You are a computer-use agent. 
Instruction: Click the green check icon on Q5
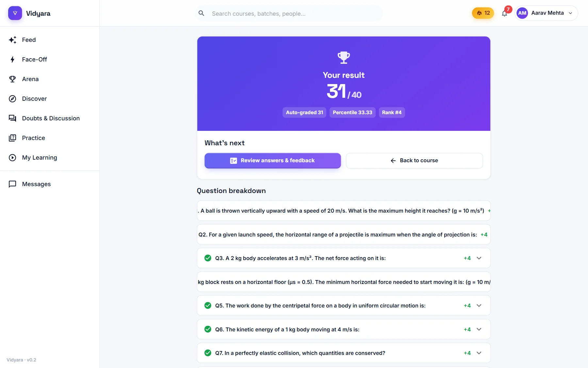[208, 306]
